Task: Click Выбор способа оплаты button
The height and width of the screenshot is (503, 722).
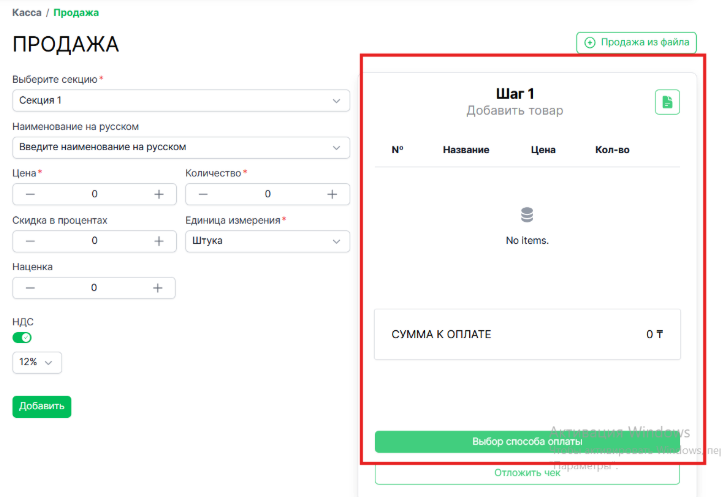Action: (x=527, y=441)
